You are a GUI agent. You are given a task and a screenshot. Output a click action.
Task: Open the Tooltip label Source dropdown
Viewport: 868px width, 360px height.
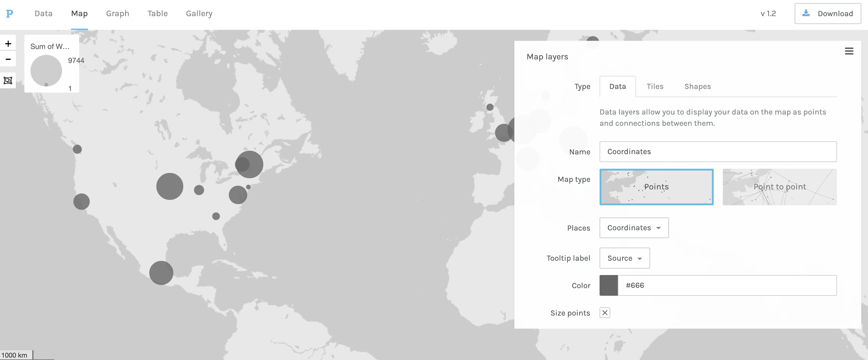click(624, 258)
